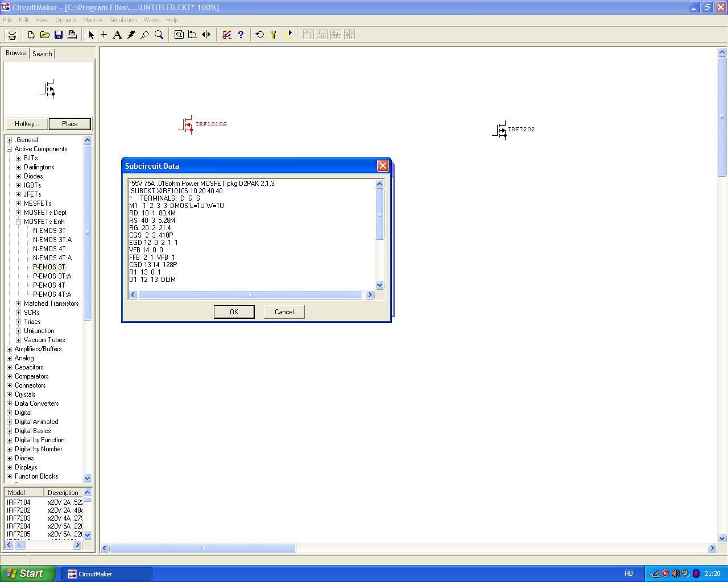Viewport: 728px width, 582px height.
Task: Click the blue Help question mark icon
Action: click(241, 35)
